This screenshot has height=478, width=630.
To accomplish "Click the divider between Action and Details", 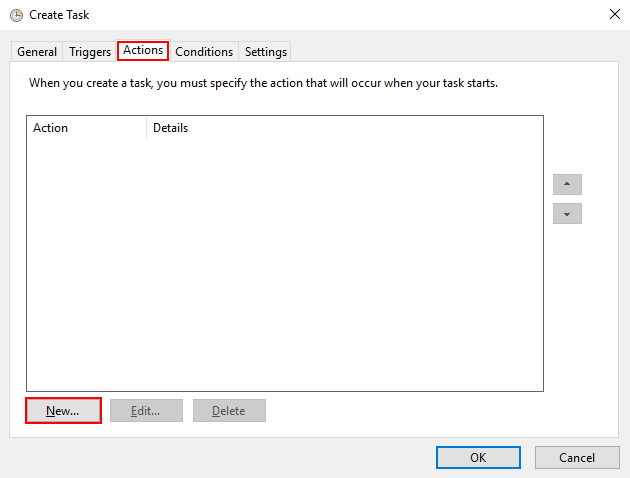I will pyautogui.click(x=146, y=128).
